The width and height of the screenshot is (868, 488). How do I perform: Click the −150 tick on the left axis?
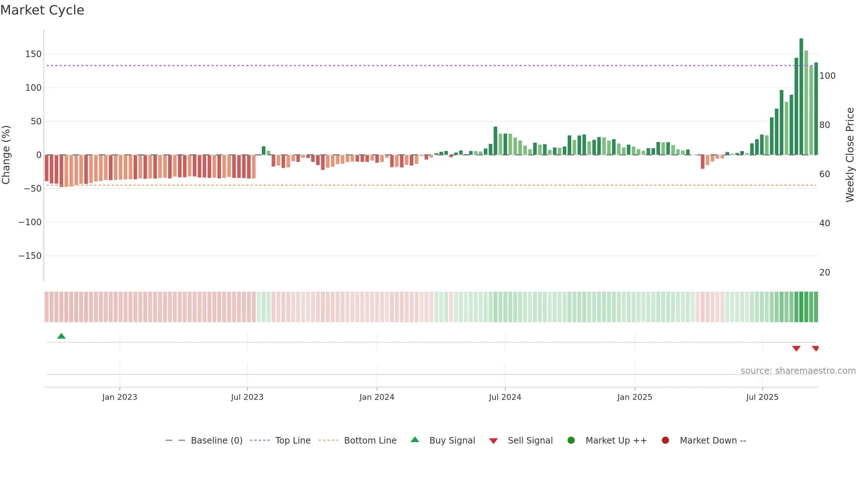[x=30, y=256]
